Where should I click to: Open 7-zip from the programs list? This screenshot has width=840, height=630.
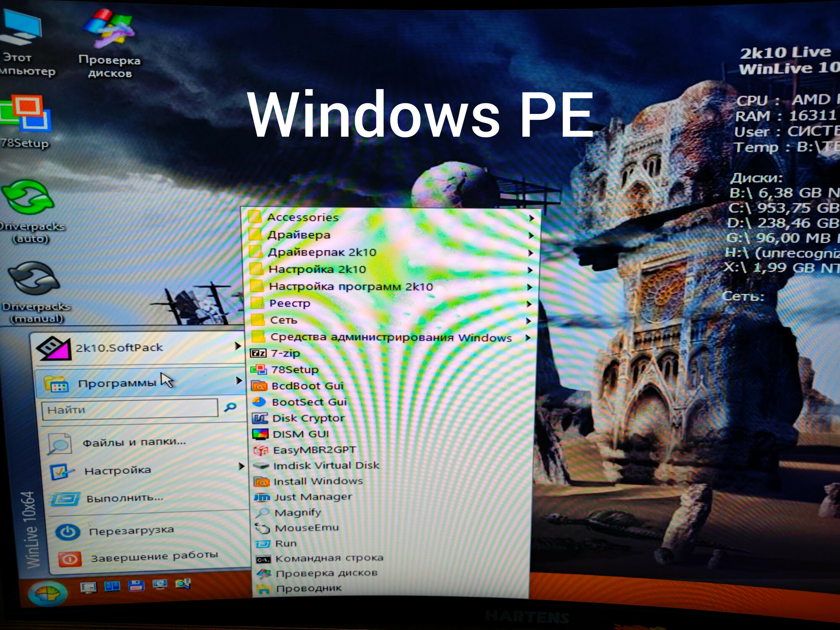[286, 353]
